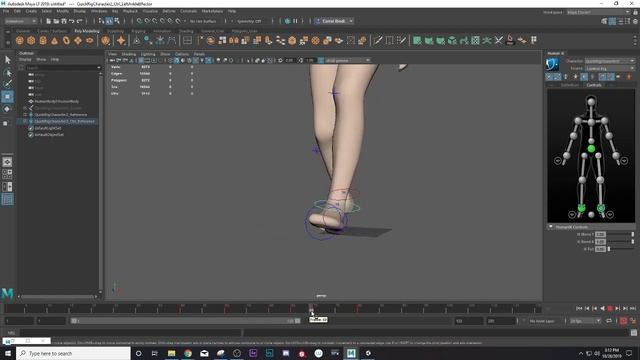This screenshot has width=640, height=360.
Task: Open the Workspace dropdown
Action: click(598, 12)
